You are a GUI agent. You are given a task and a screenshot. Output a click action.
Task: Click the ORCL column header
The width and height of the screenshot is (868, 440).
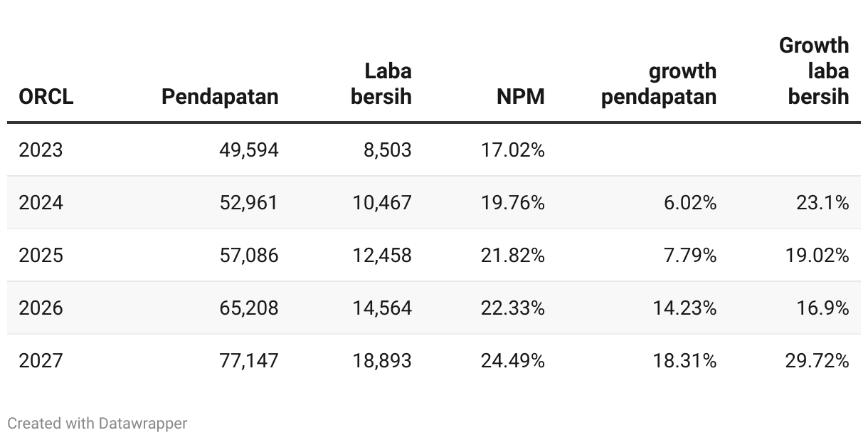[46, 96]
